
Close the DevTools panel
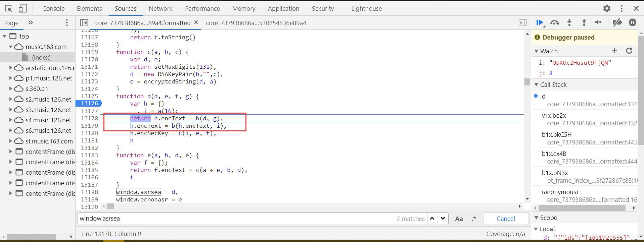pos(636,8)
